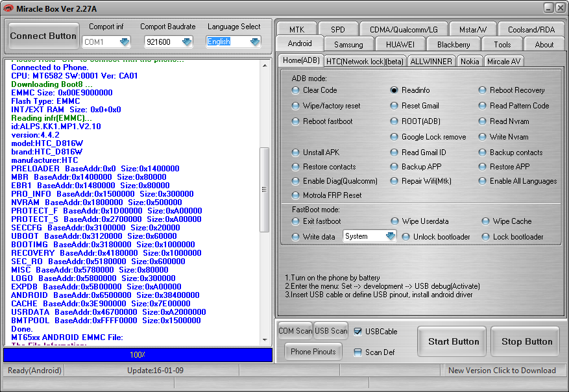The image size is (569, 392).
Task: Open the Nokia sub-tab
Action: coord(470,62)
